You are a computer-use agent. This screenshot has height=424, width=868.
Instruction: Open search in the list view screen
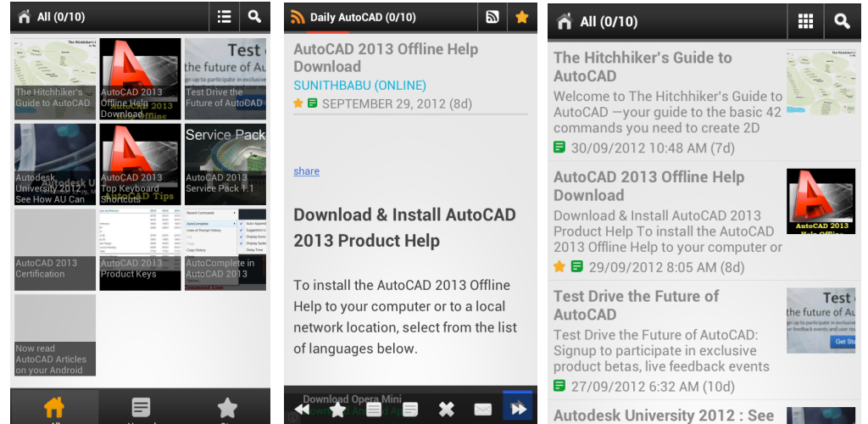[843, 21]
